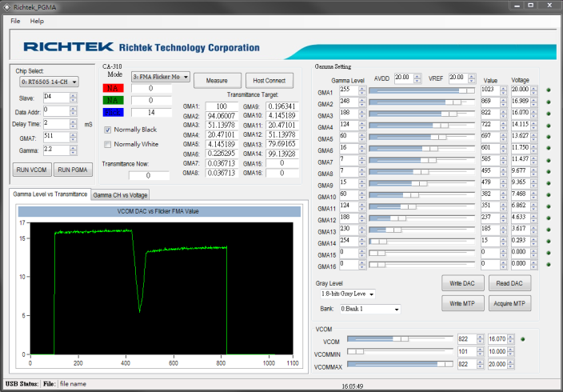
Task: Click the GMA6 voltage field 11.750
Action: [521, 149]
